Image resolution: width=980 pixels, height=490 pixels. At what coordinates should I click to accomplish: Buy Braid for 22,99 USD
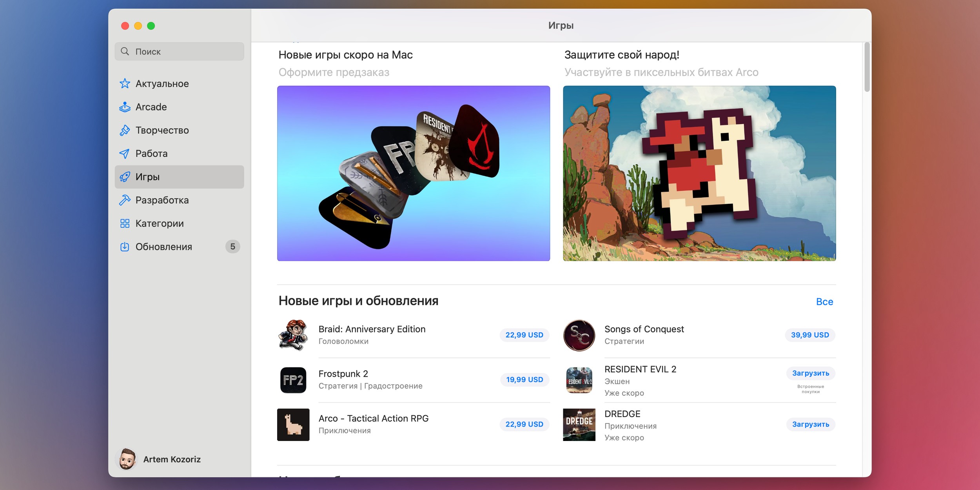coord(524,335)
